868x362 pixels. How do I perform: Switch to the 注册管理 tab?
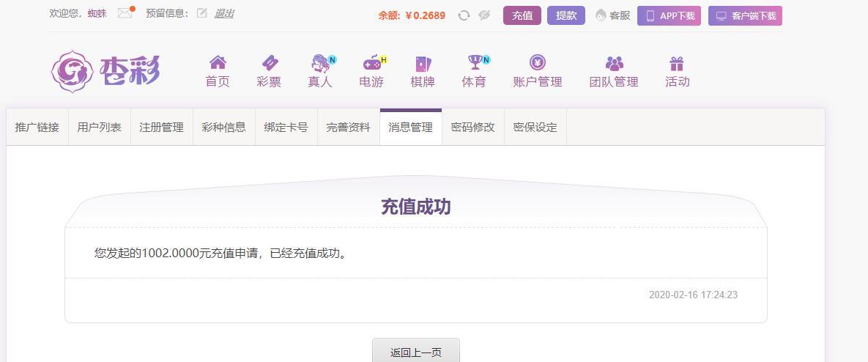[x=162, y=128]
